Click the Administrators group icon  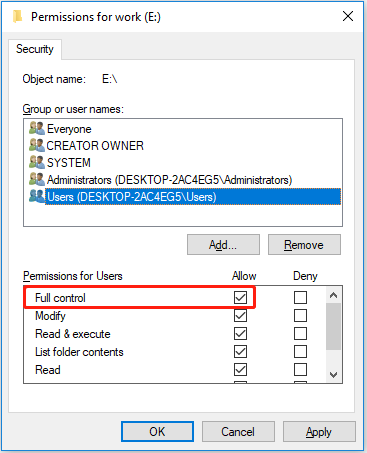(37, 179)
